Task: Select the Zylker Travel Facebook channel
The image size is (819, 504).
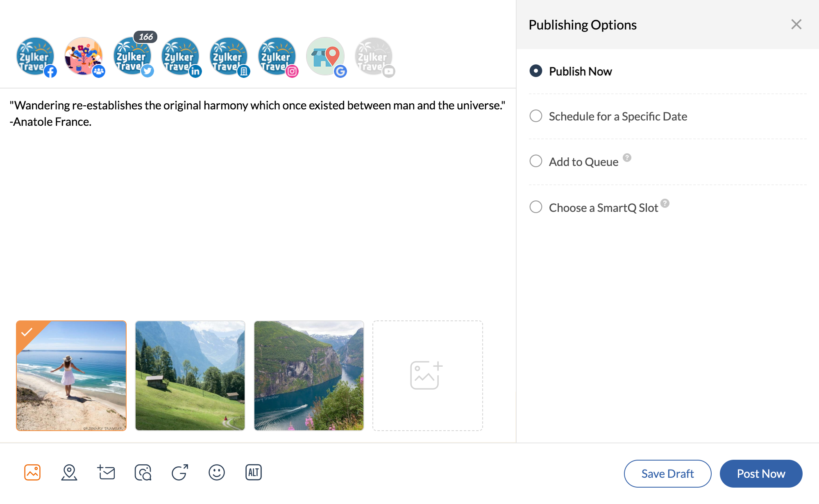Action: click(x=36, y=57)
